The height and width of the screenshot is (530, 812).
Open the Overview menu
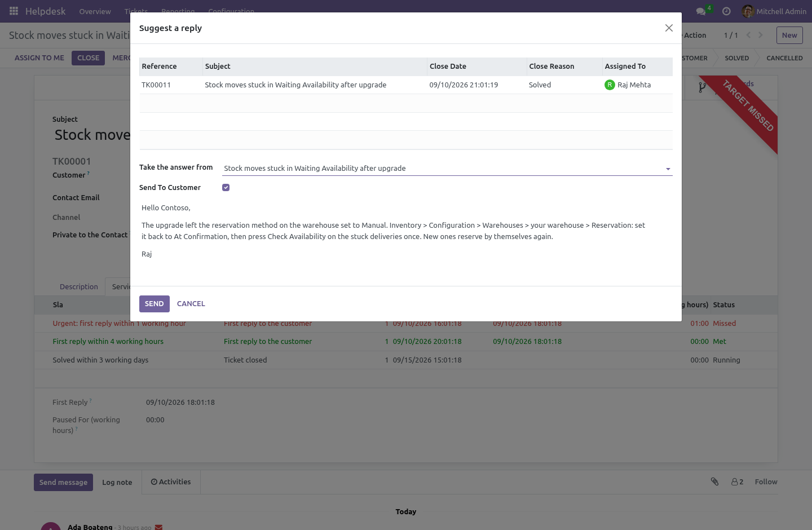(x=95, y=11)
